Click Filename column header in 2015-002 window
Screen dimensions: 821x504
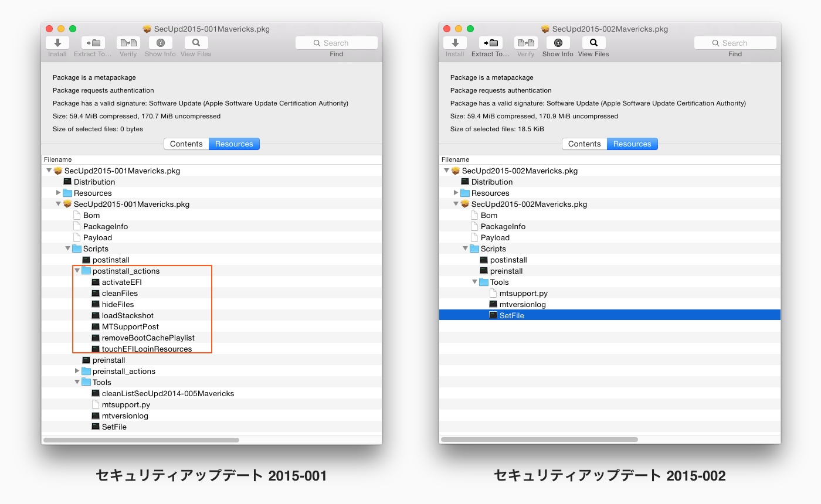(x=610, y=159)
